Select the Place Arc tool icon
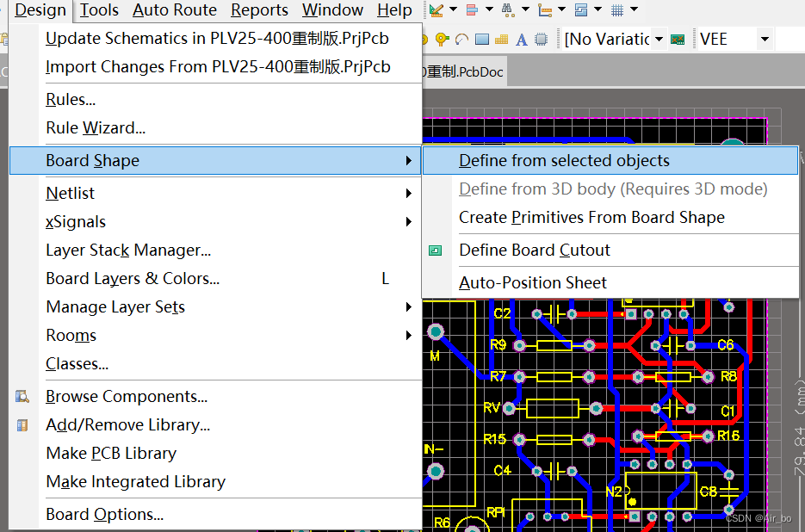Viewport: 805px width, 532px height. point(462,40)
